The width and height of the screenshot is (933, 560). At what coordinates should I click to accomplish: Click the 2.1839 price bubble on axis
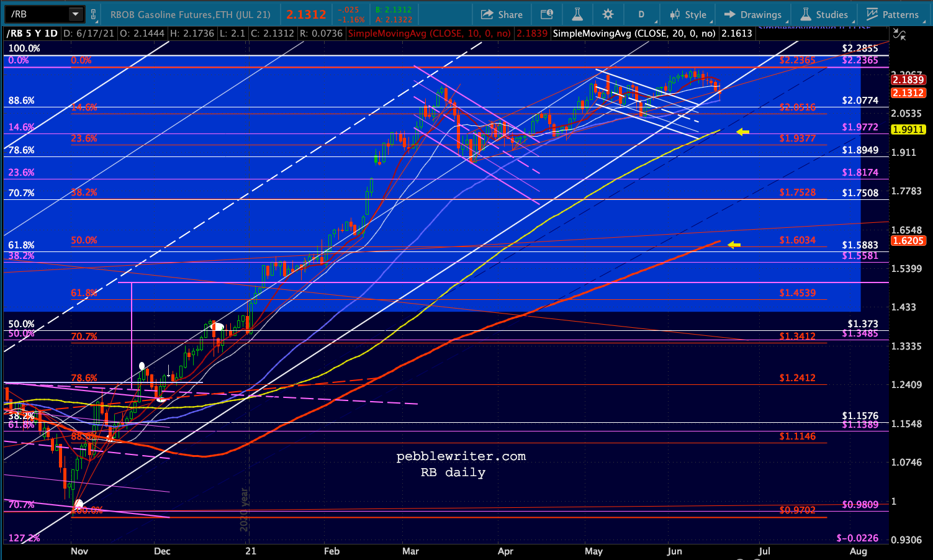pos(908,80)
